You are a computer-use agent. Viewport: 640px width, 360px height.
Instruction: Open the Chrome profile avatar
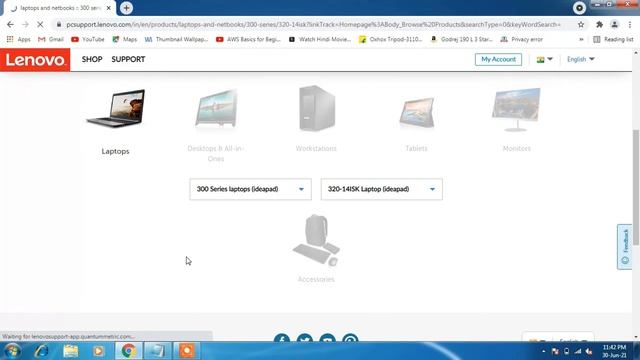(x=614, y=24)
